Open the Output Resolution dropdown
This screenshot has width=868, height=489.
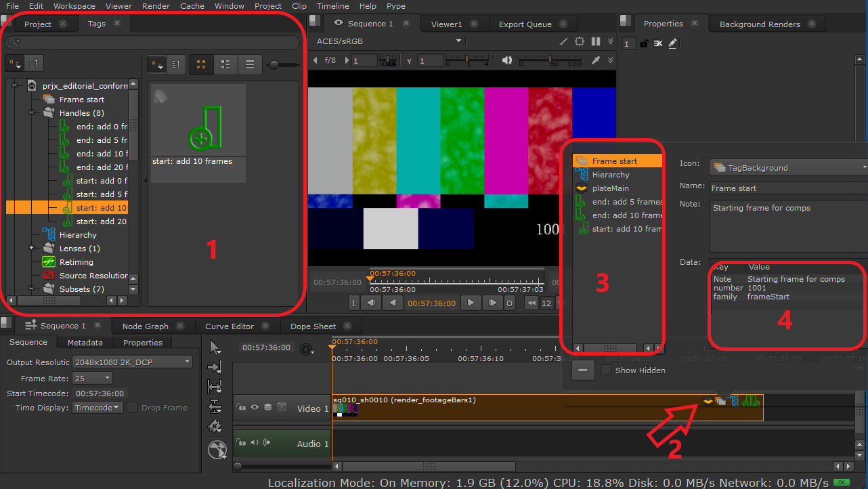[x=133, y=362]
